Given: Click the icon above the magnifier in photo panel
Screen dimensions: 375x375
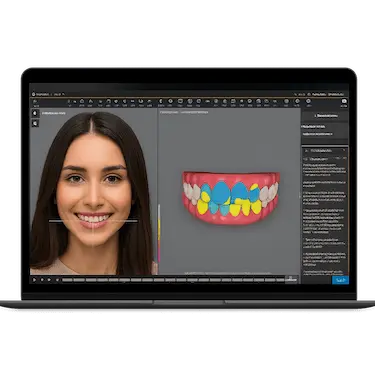Looking at the screenshot, I should tap(35, 113).
